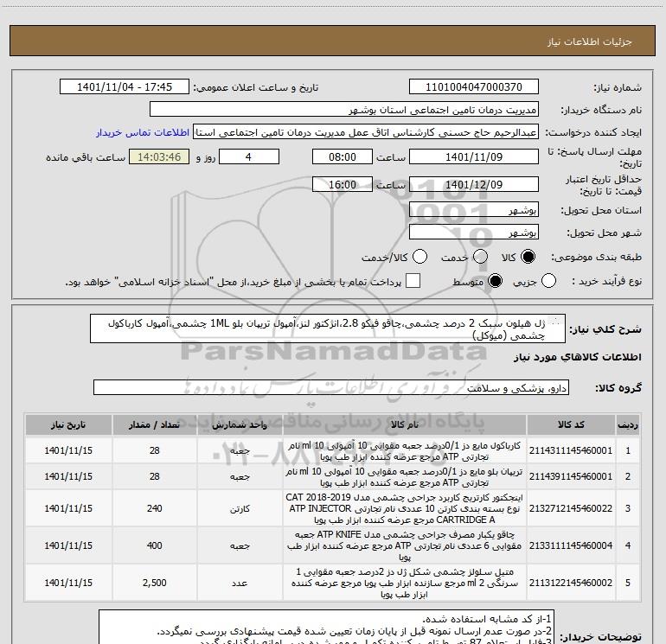
Task: Click the delivery province field بوشهر
Action: click(474, 210)
